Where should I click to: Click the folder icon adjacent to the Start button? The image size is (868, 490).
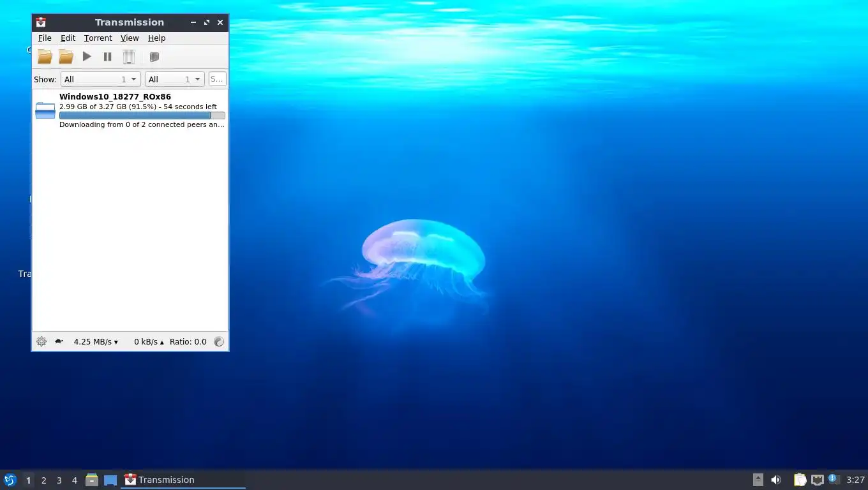tap(66, 57)
